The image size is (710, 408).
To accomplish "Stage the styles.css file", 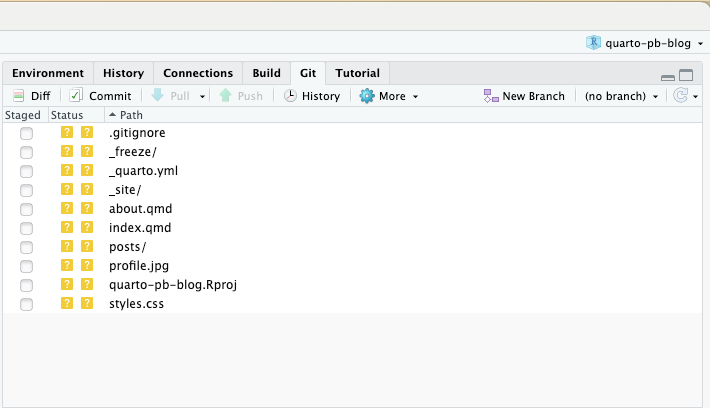I will [x=26, y=304].
